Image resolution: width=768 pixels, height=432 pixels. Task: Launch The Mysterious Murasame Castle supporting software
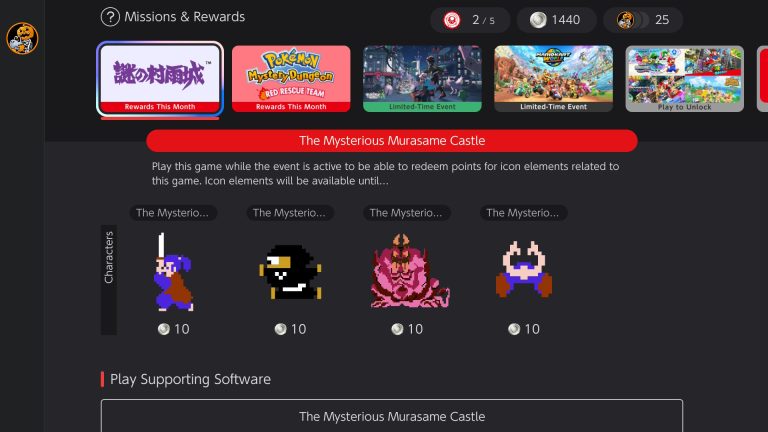(392, 416)
